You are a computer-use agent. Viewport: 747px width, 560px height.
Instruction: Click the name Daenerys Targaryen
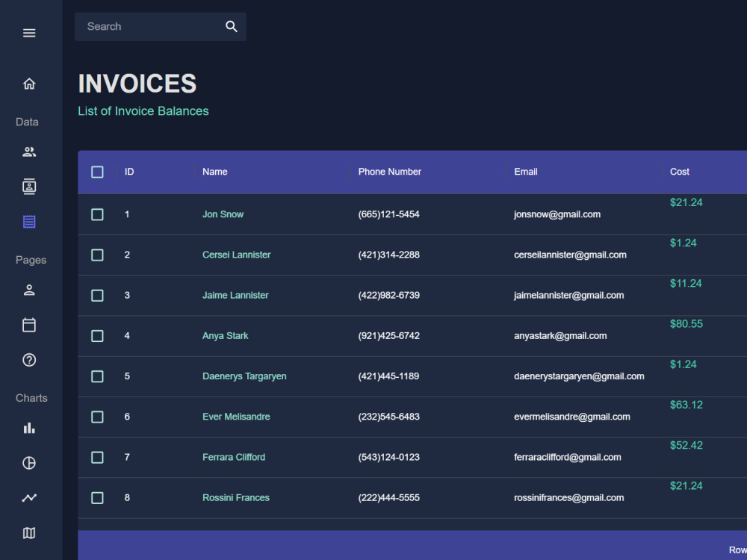point(244,376)
